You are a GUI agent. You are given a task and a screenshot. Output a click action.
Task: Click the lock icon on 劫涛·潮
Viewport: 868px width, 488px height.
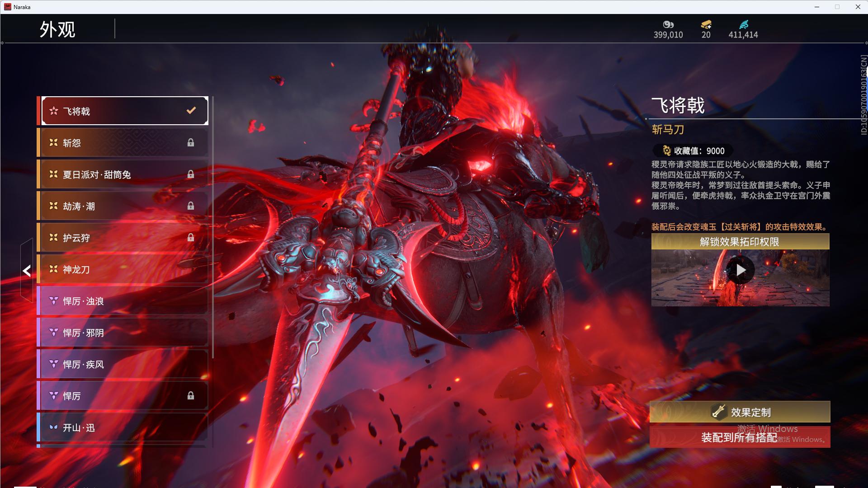pos(191,206)
